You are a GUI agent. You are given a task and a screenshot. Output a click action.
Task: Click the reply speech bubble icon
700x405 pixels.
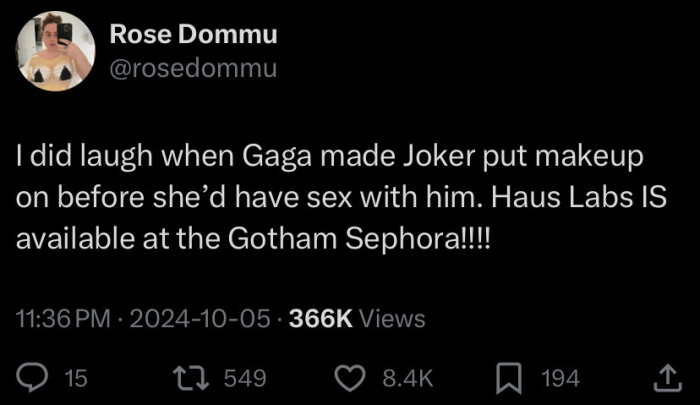point(34,377)
